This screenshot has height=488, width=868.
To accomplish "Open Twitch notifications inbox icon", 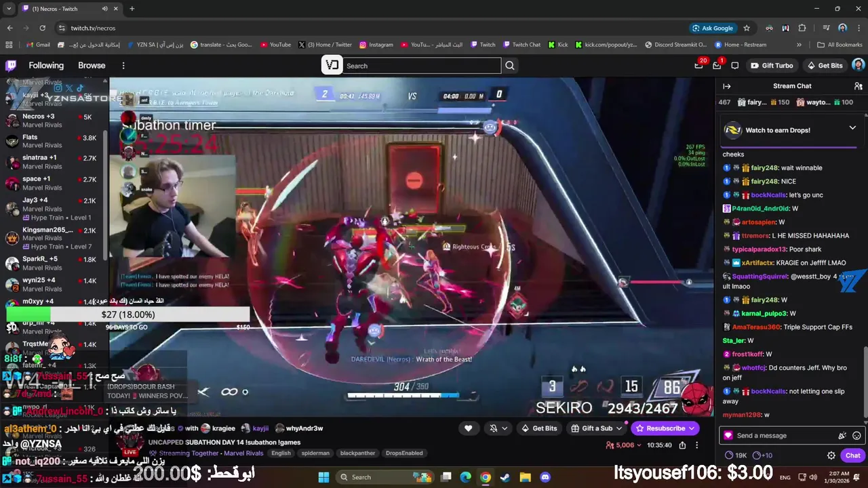I will [x=717, y=66].
